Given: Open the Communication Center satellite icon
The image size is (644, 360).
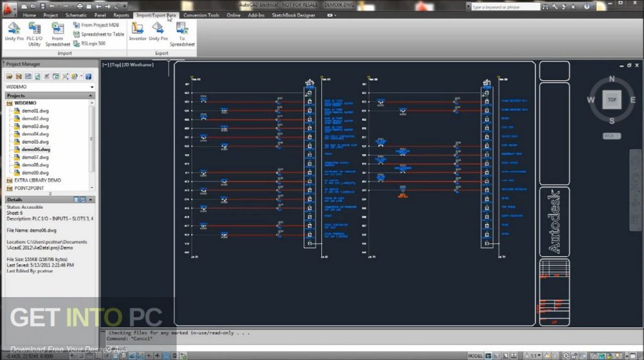Looking at the screenshot, I should pyautogui.click(x=564, y=6).
